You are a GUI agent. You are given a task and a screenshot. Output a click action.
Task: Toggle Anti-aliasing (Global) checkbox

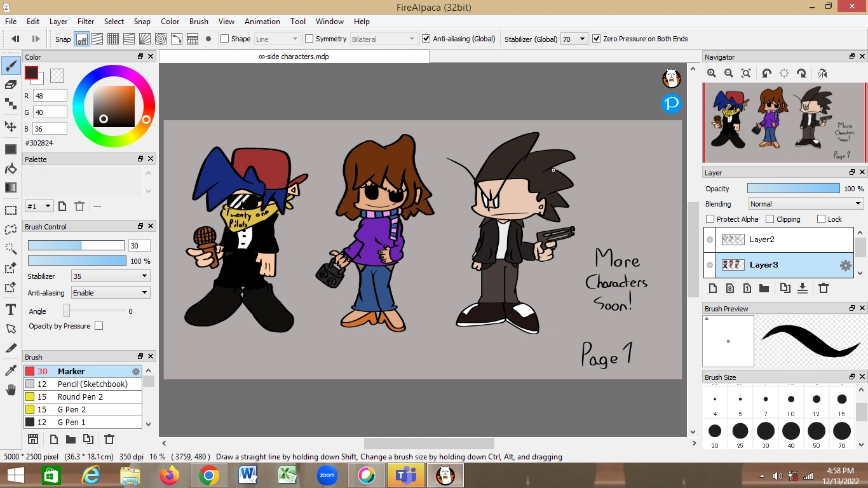426,39
